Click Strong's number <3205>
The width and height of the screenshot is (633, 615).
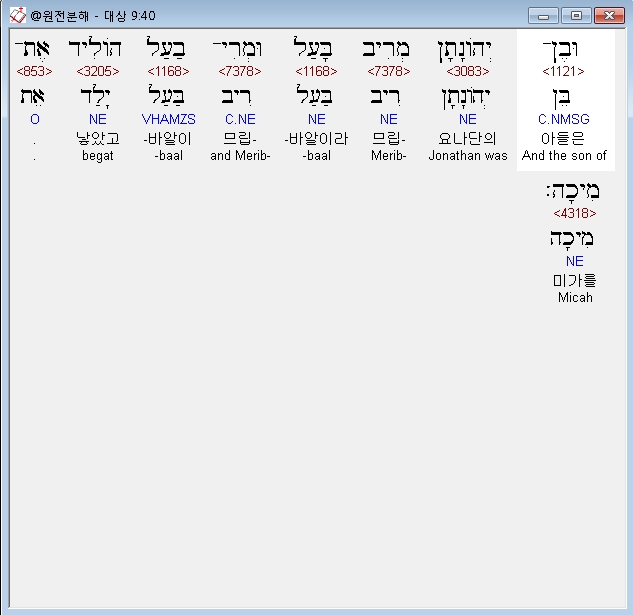click(98, 71)
